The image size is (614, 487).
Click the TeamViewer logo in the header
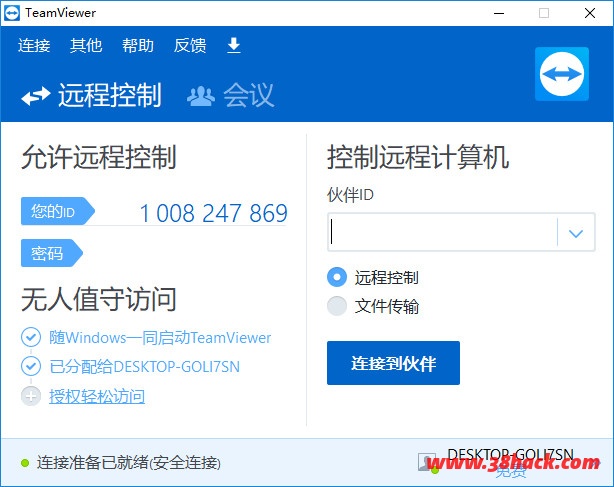[562, 74]
